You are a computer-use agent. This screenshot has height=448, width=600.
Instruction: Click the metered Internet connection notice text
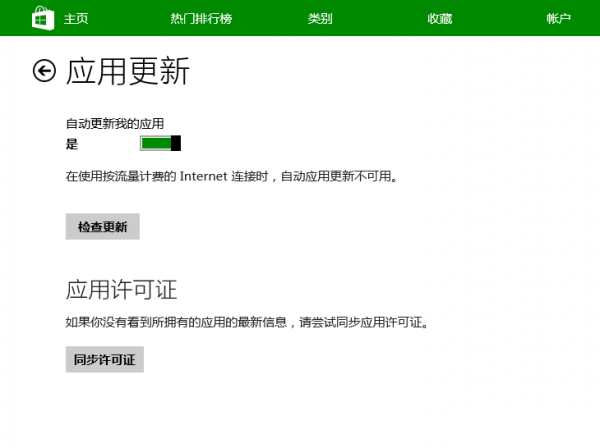tap(232, 176)
